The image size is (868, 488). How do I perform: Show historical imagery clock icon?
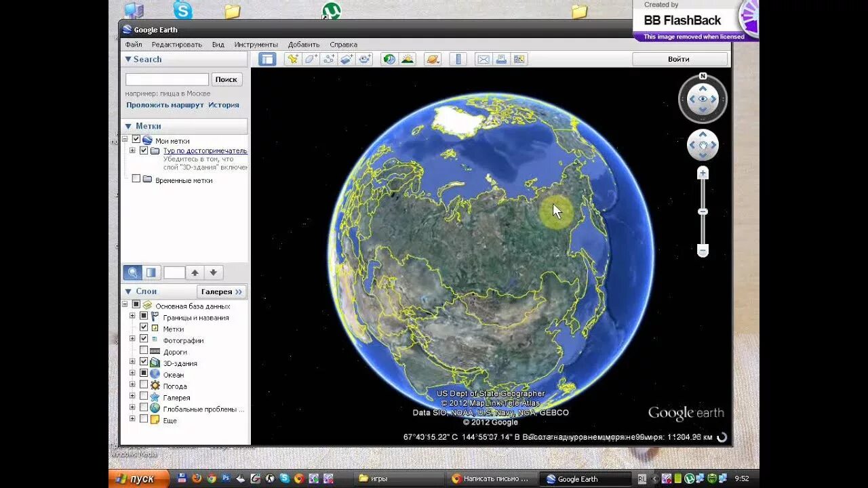[389, 59]
